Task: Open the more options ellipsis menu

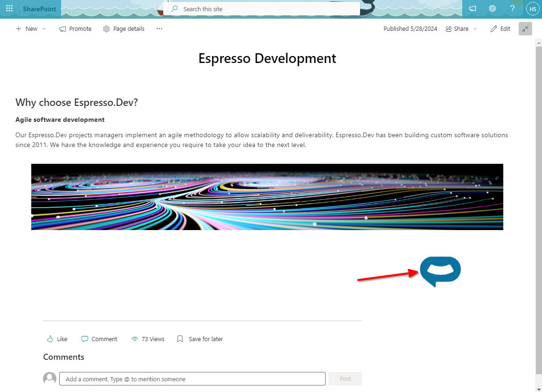Action: 160,29
